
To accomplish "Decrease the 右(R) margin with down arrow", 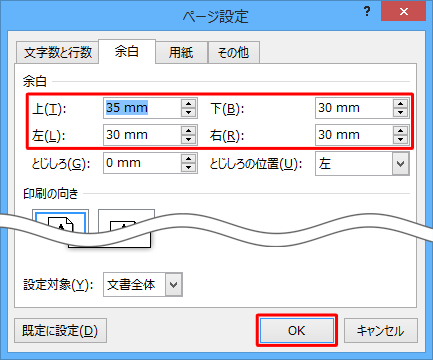I will (x=401, y=140).
